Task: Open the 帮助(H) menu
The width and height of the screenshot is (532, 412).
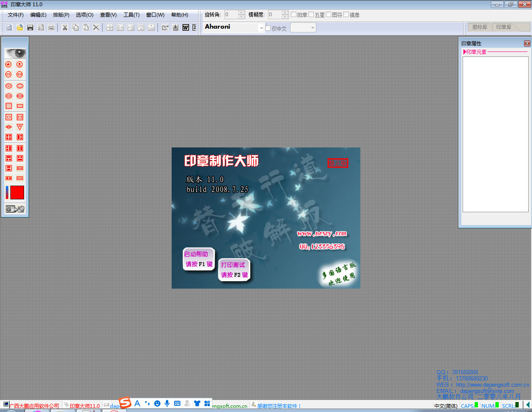Action: point(180,15)
